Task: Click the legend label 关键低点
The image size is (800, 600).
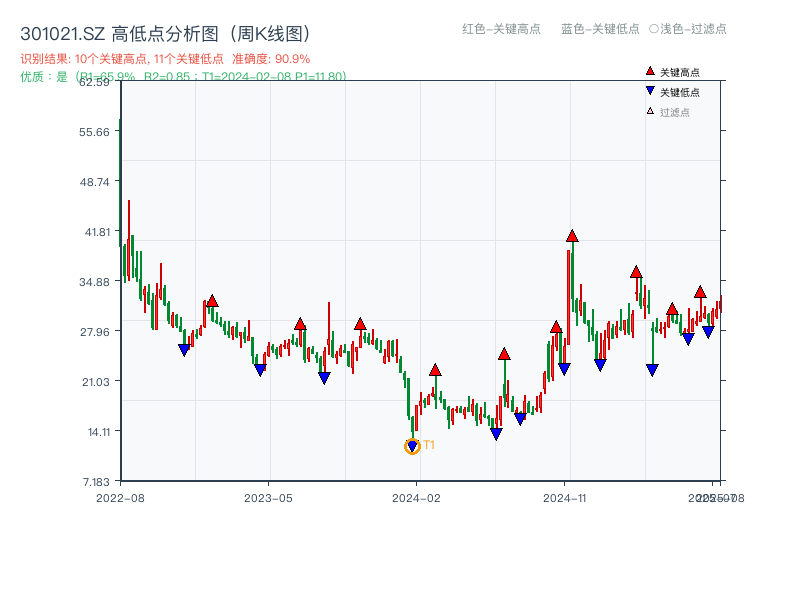Action: pos(680,92)
